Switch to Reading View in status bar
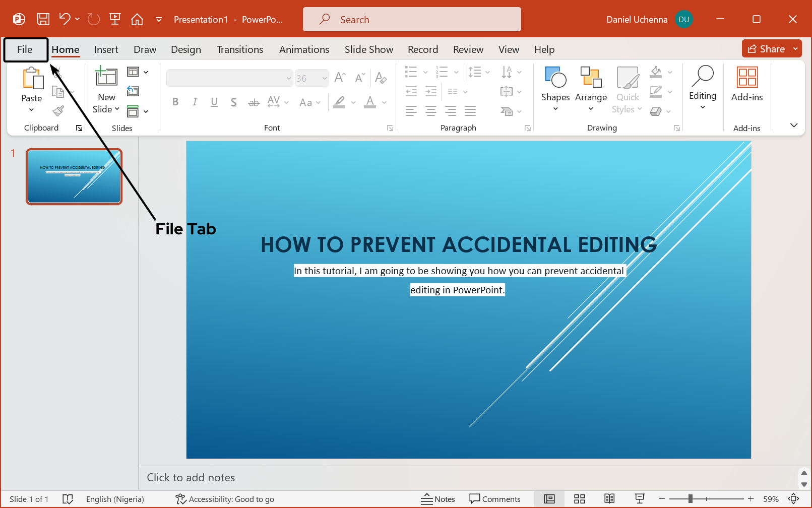 coord(609,499)
